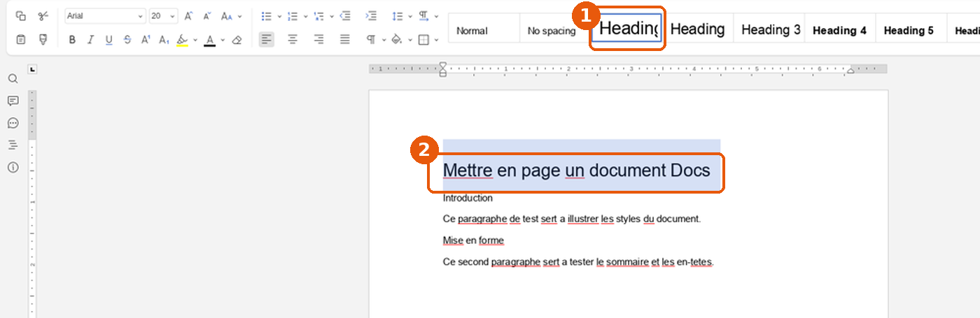This screenshot has height=318, width=980.
Task: Align text right
Action: (x=319, y=40)
